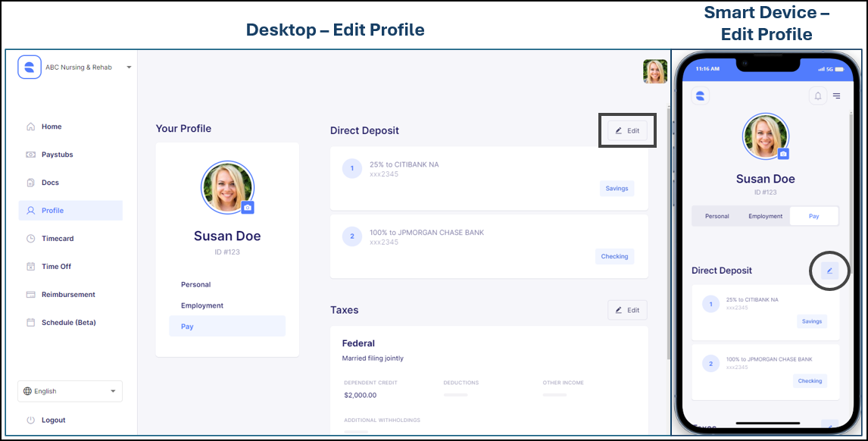Go to Timecard in the sidebar
The image size is (868, 441).
pos(58,239)
